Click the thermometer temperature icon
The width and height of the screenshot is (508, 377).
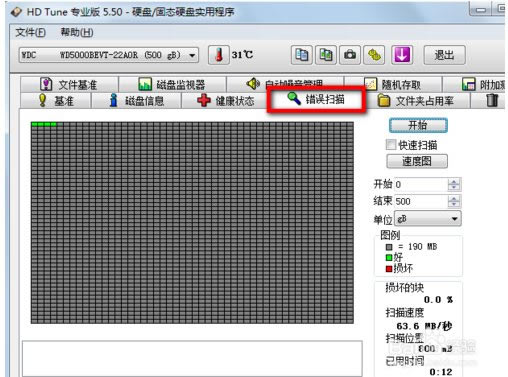coord(219,55)
